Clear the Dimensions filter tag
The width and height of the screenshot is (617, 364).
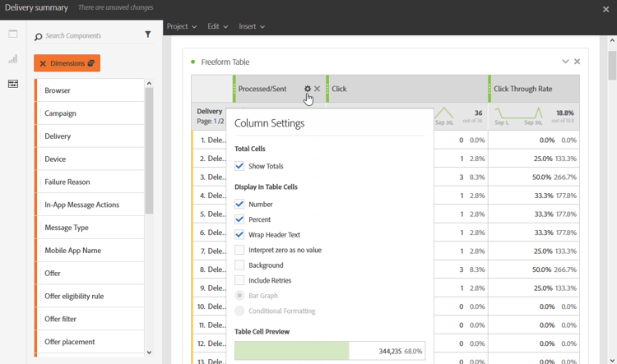click(x=43, y=63)
